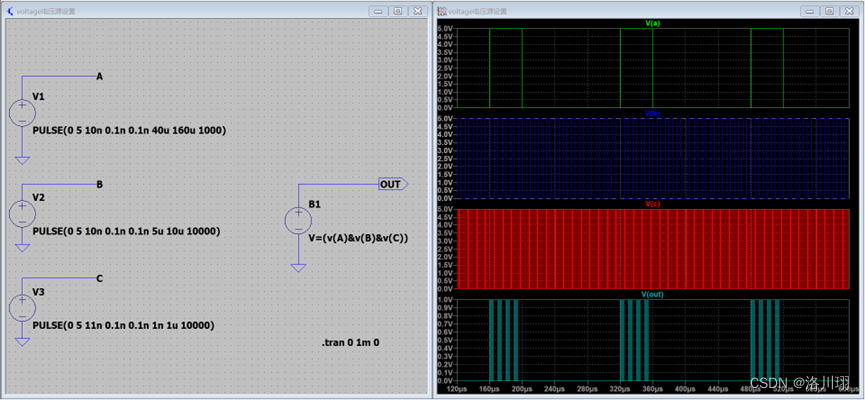
Task: Click the 400µs time axis label
Action: (685, 388)
